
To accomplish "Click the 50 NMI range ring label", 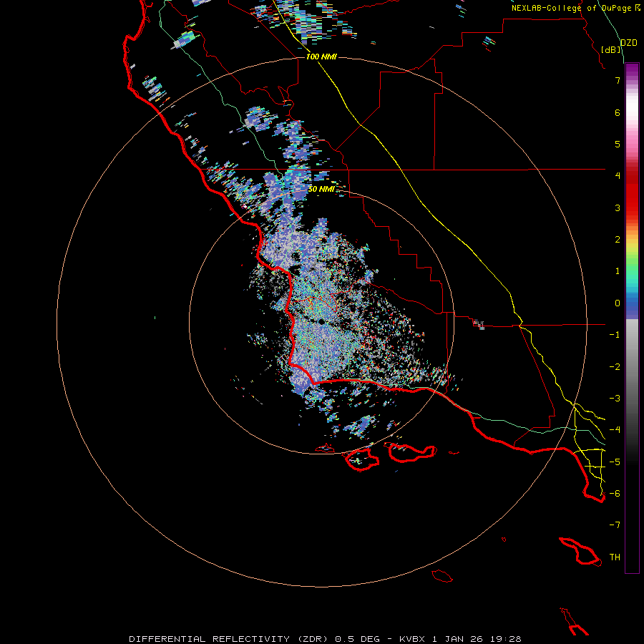I will [321, 189].
